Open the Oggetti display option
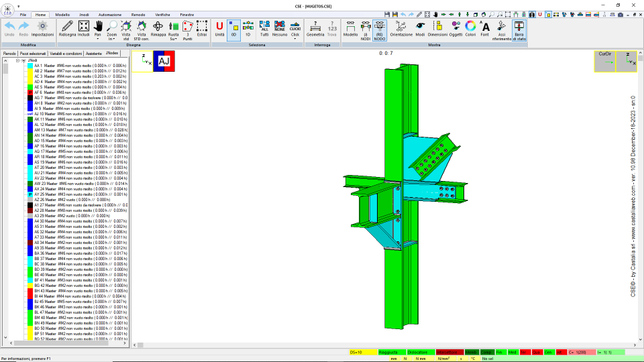The image size is (644, 362). point(455,29)
